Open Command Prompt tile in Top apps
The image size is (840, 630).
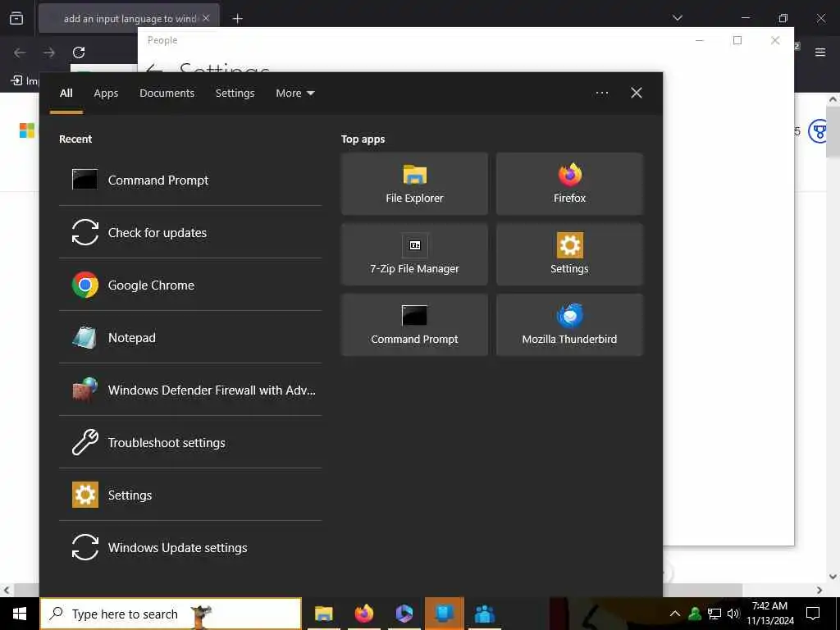414,325
